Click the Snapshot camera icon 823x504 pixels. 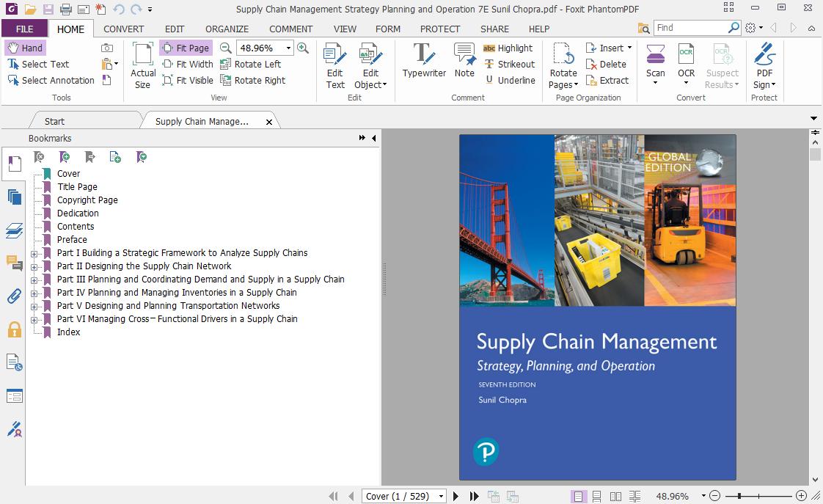tap(107, 48)
